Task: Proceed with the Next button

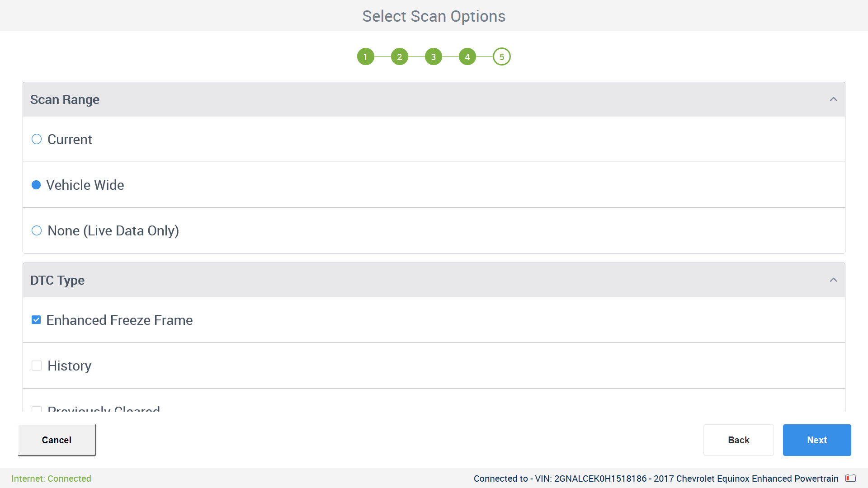Action: coord(816,440)
